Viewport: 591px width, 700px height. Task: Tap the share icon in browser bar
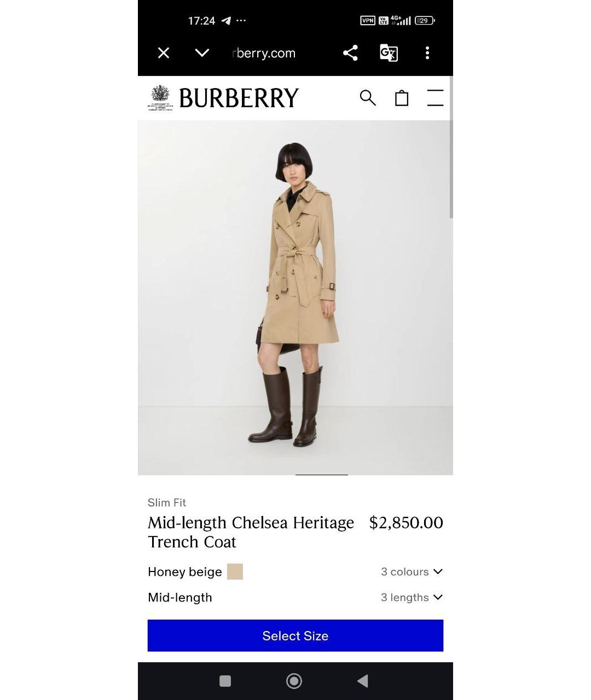pos(350,53)
